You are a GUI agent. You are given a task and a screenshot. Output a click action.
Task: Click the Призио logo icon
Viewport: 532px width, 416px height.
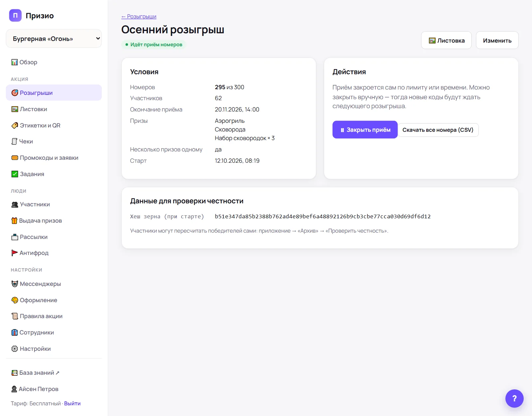[15, 15]
